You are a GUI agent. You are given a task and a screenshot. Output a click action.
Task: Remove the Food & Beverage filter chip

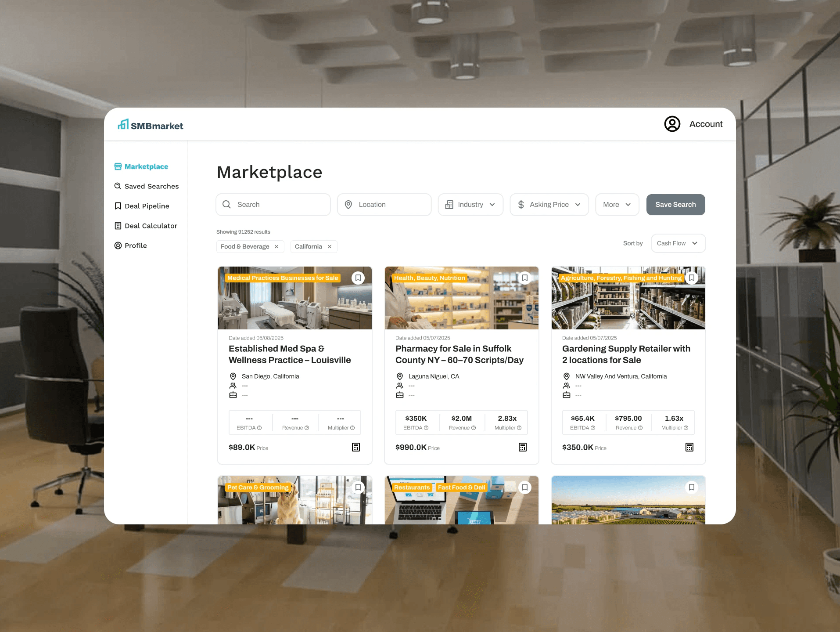(276, 247)
